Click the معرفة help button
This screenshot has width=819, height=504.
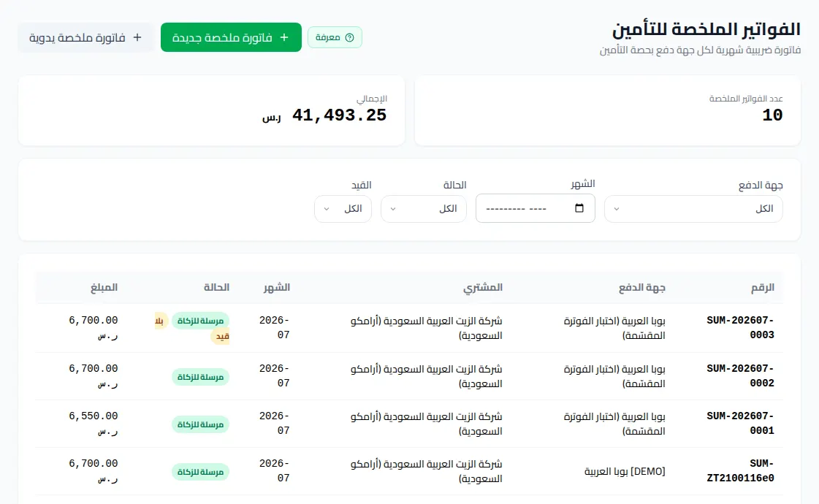click(335, 37)
